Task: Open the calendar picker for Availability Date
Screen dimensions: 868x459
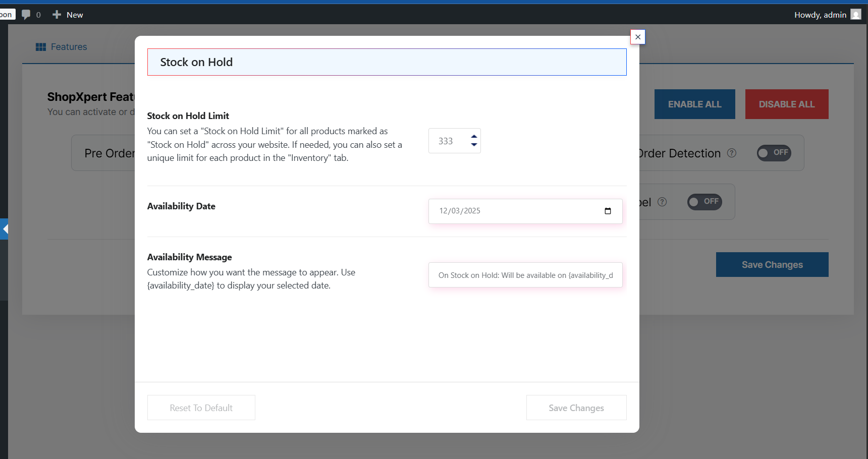Action: (x=608, y=211)
